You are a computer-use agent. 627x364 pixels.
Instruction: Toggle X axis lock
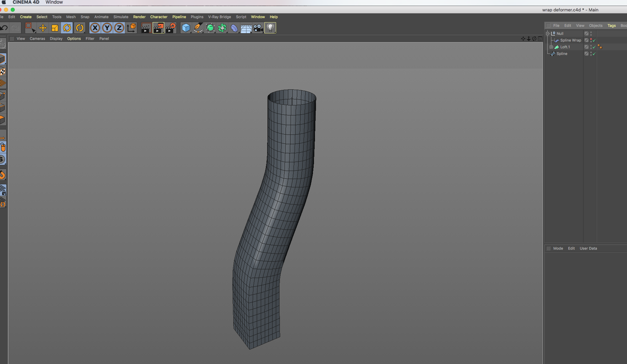[95, 28]
